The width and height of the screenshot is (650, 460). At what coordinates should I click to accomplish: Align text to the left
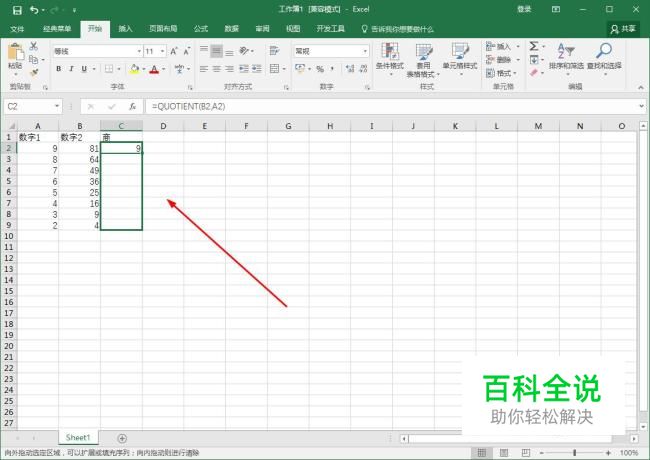204,69
